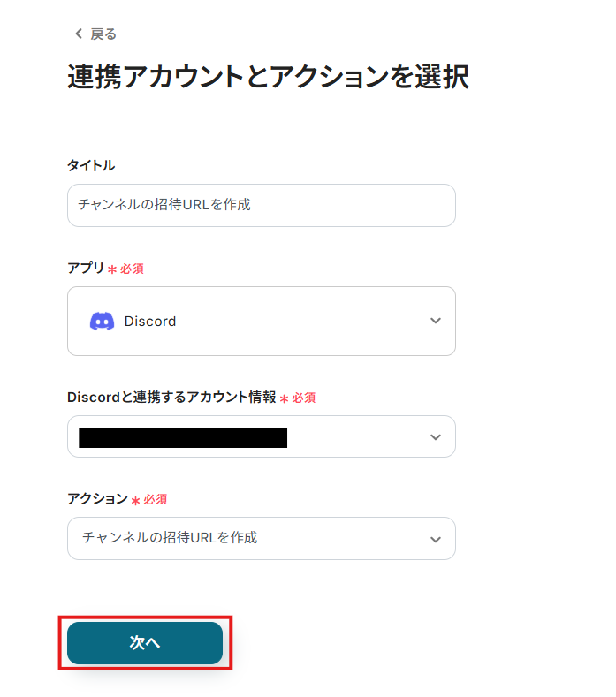Click the Discordと連携するアカウント情報 label

[171, 398]
